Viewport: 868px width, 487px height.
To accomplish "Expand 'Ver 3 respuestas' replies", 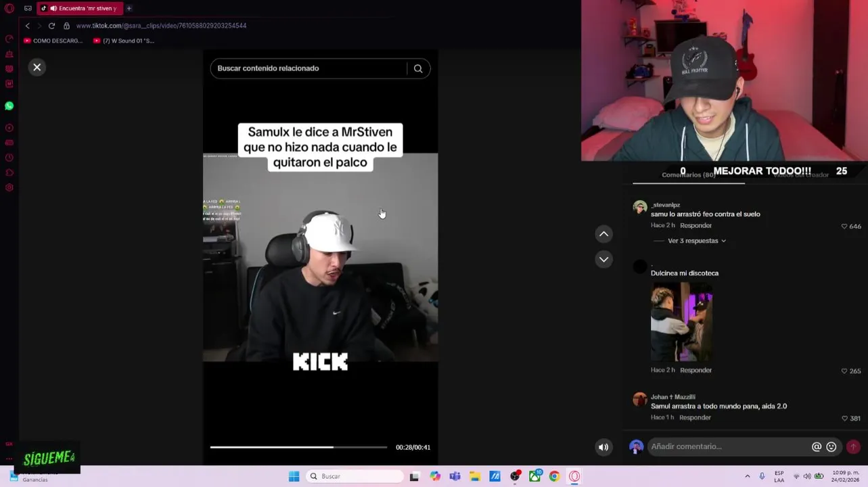I will coord(697,241).
